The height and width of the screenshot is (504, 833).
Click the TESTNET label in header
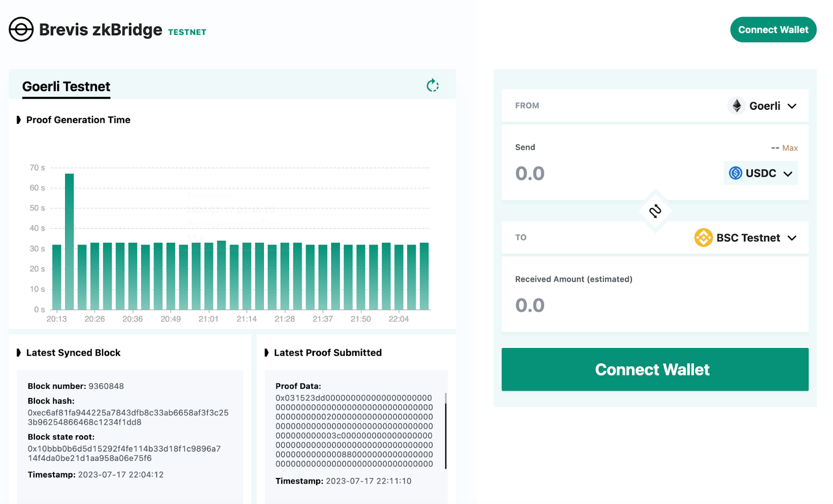(187, 32)
